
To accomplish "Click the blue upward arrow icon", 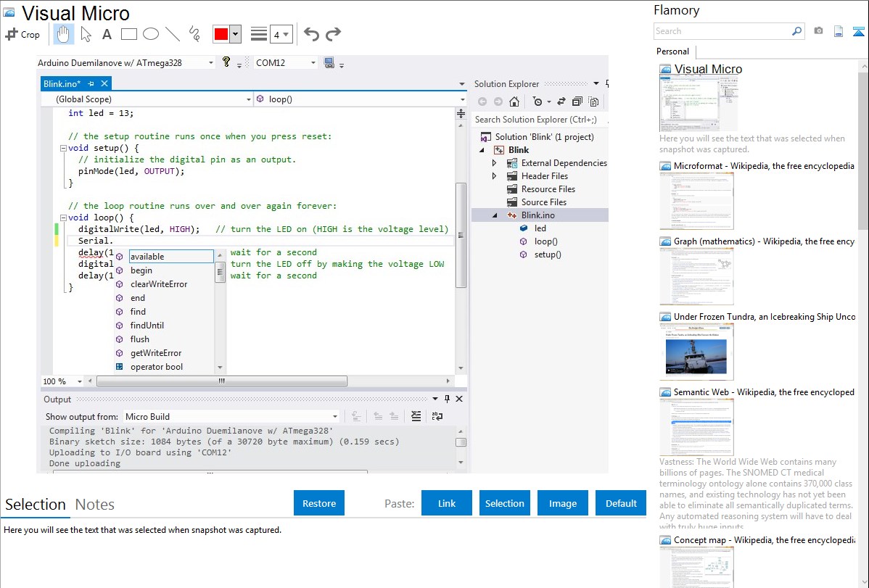I will (x=858, y=31).
